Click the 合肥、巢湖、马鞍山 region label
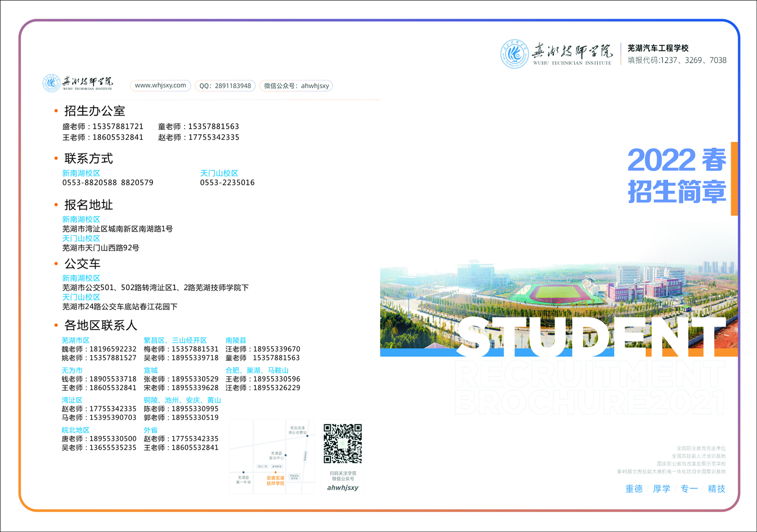 (x=257, y=370)
